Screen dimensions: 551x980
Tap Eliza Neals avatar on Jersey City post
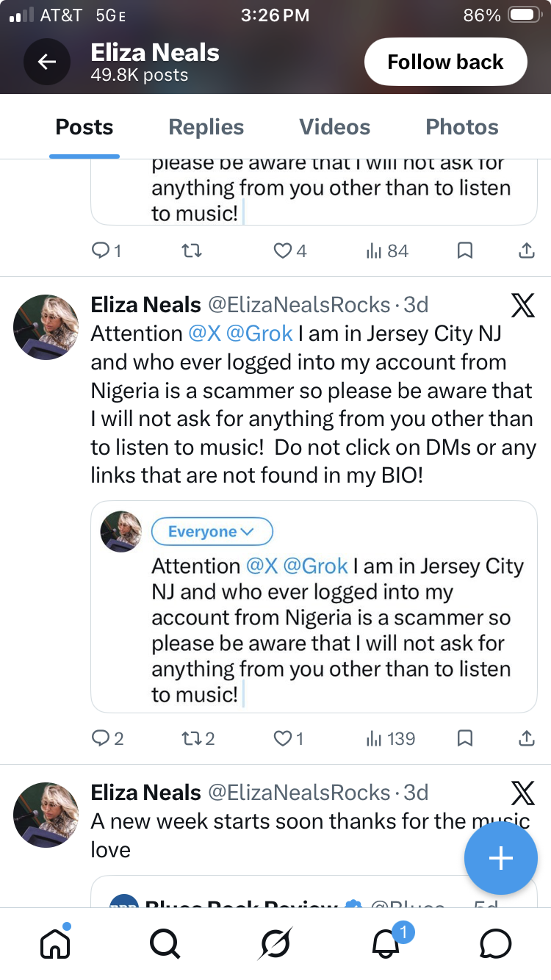tap(46, 327)
